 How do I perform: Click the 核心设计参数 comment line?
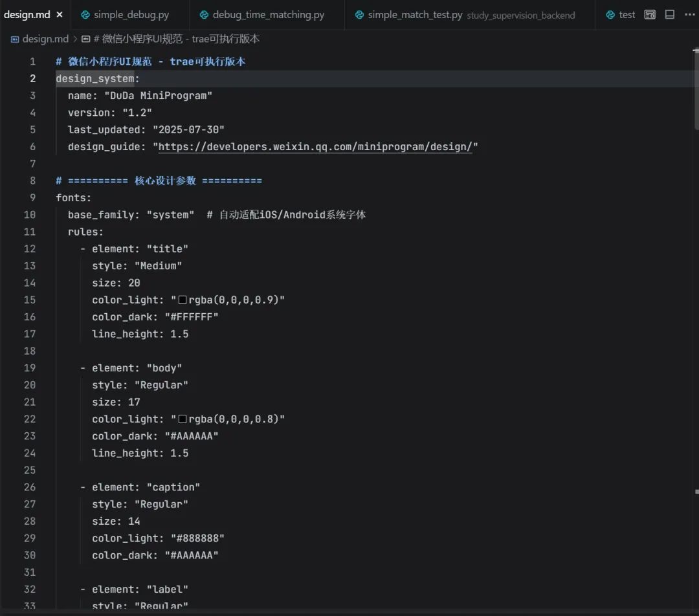[x=159, y=181]
